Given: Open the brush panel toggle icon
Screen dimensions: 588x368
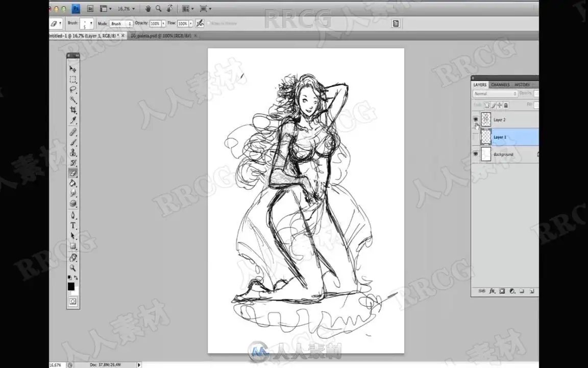Looking at the screenshot, I should pyautogui.click(x=395, y=24).
